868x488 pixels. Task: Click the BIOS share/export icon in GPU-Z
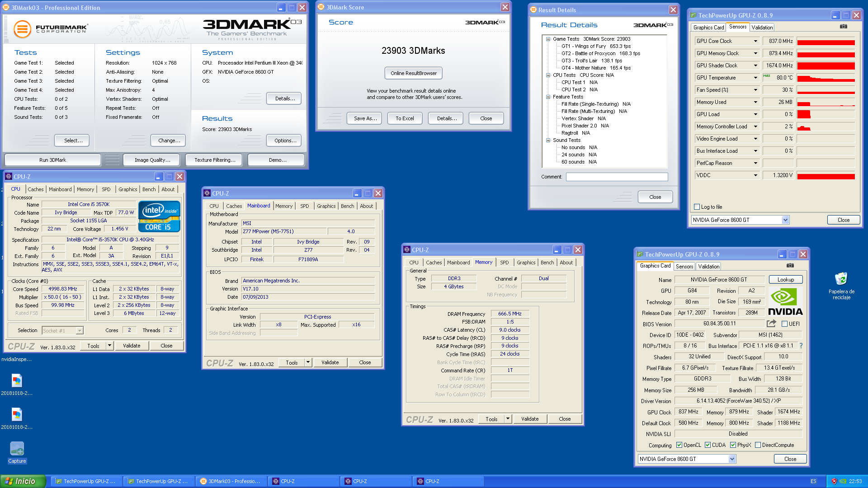click(771, 324)
